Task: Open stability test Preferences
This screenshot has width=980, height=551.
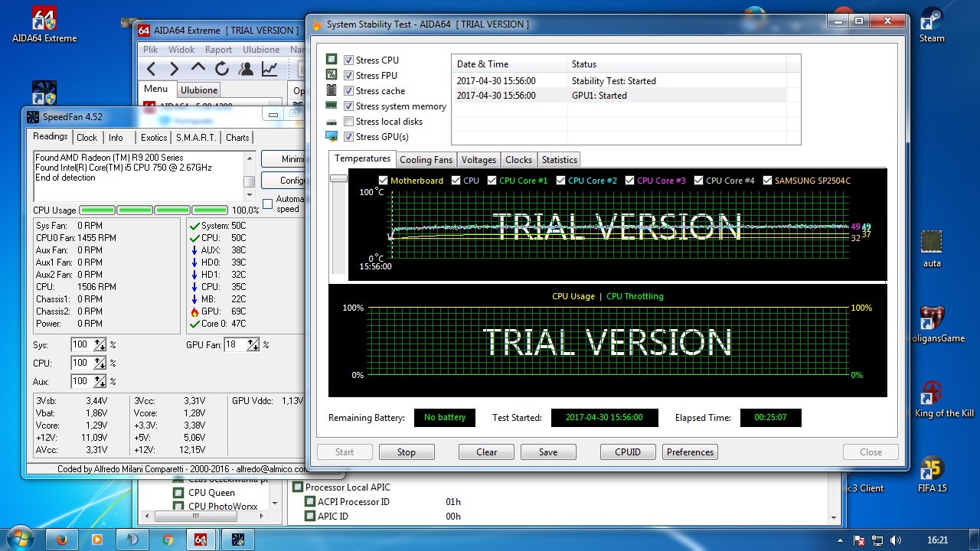Action: [x=690, y=452]
